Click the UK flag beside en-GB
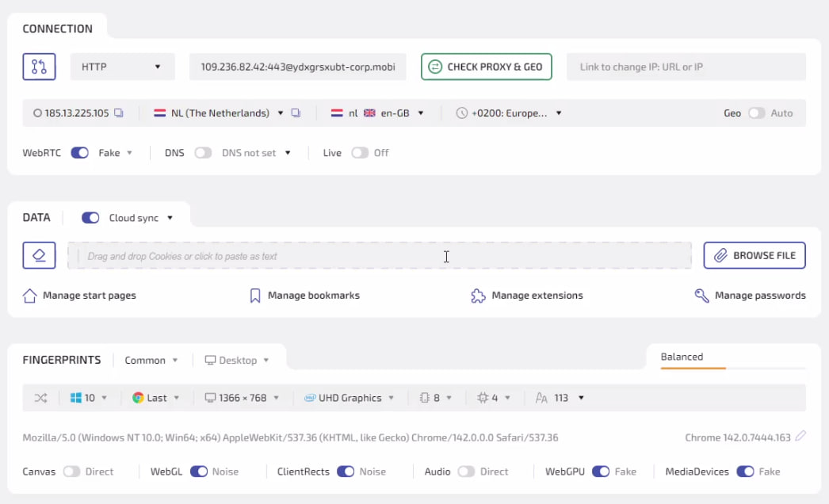 coord(369,113)
